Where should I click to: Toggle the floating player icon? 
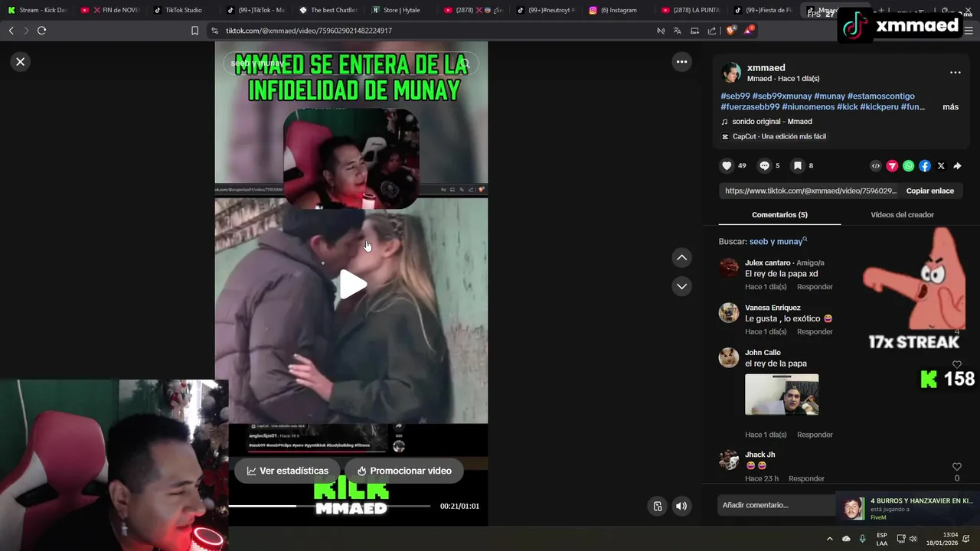click(x=657, y=506)
